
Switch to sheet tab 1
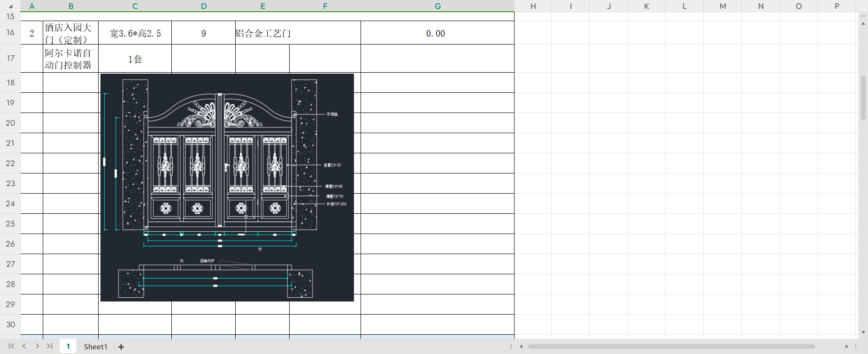(x=68, y=346)
